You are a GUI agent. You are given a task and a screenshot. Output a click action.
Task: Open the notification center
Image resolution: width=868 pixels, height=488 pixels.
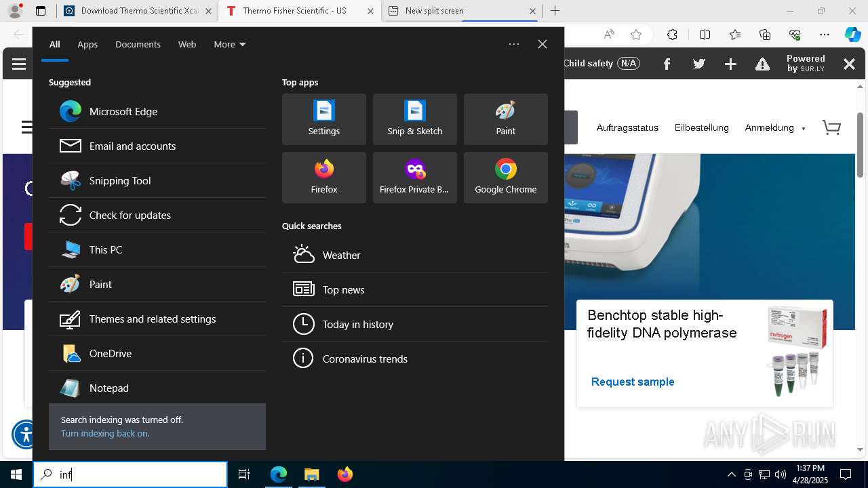coord(846,474)
